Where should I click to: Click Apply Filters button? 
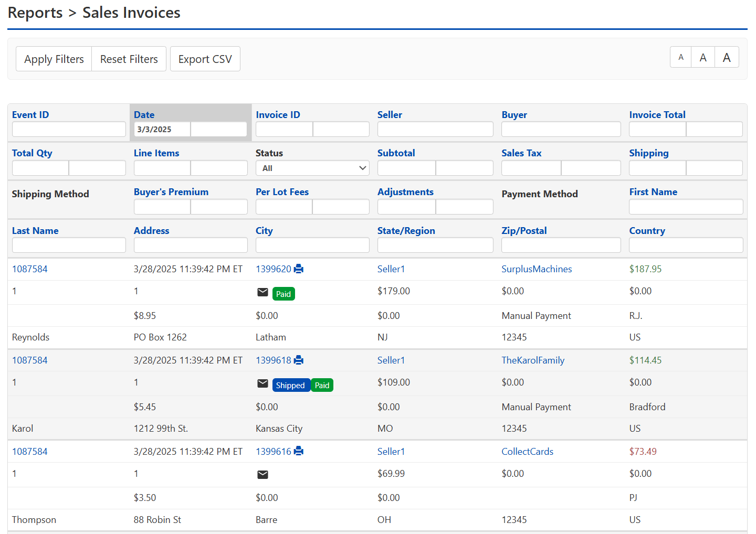(x=54, y=59)
